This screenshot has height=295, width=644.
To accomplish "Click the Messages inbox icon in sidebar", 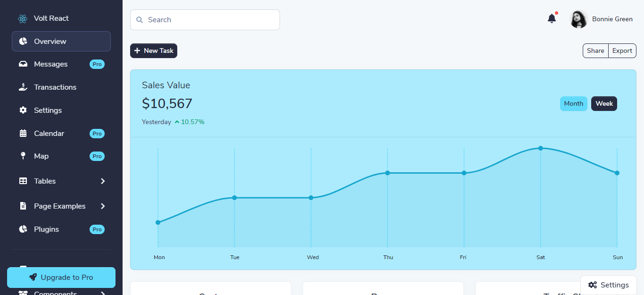I will click(x=23, y=64).
